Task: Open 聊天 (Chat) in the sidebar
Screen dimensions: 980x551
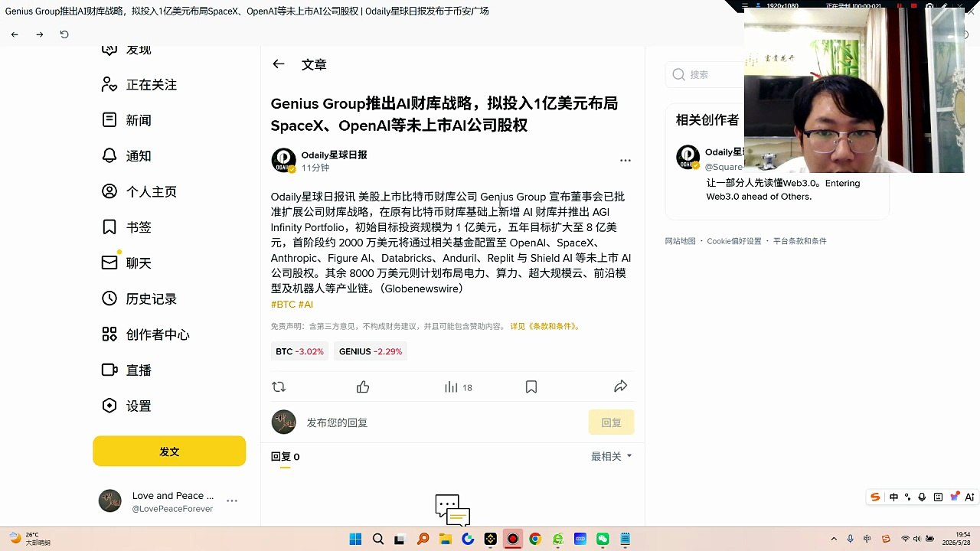Action: [139, 263]
